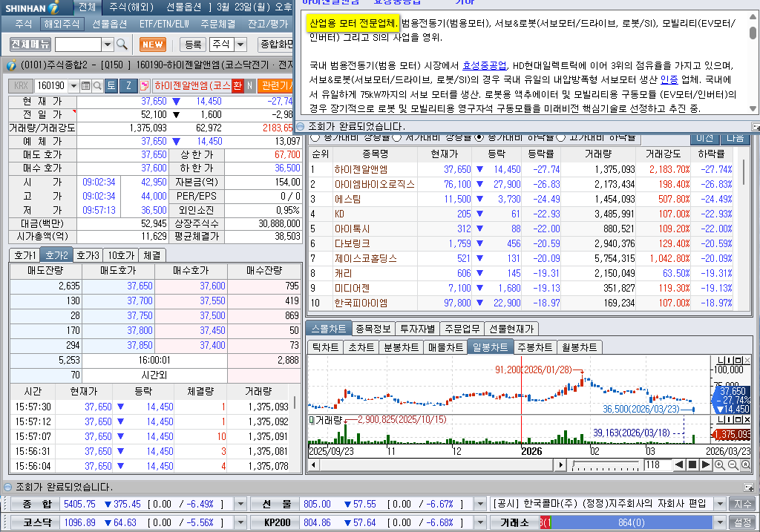760x532 pixels.
Task: Click the orange NEW icon
Action: coord(153,45)
